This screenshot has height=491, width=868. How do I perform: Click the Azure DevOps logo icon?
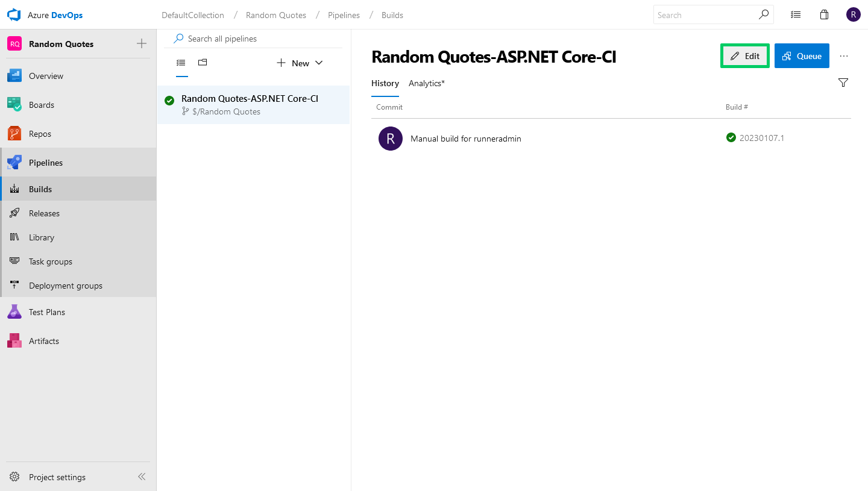pyautogui.click(x=14, y=15)
